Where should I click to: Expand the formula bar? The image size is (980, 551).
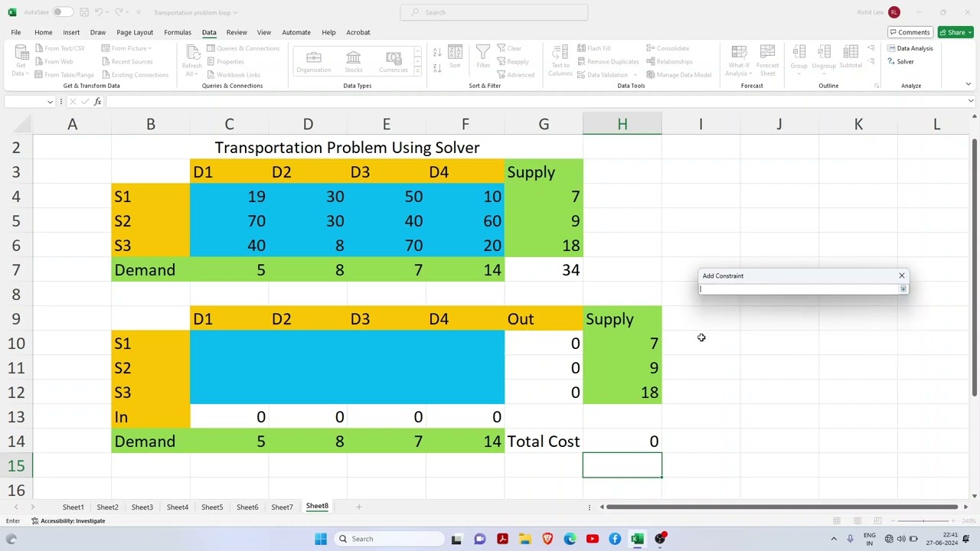point(971,101)
